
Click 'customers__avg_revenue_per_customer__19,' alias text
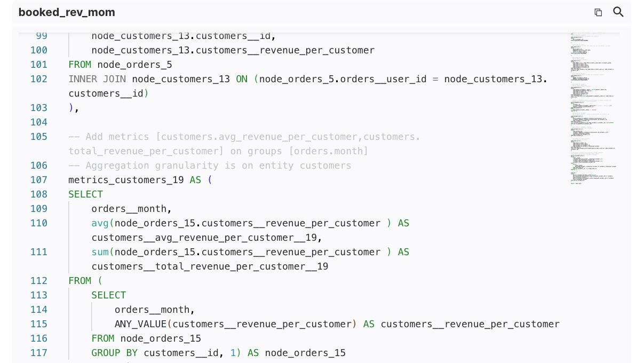(x=207, y=238)
